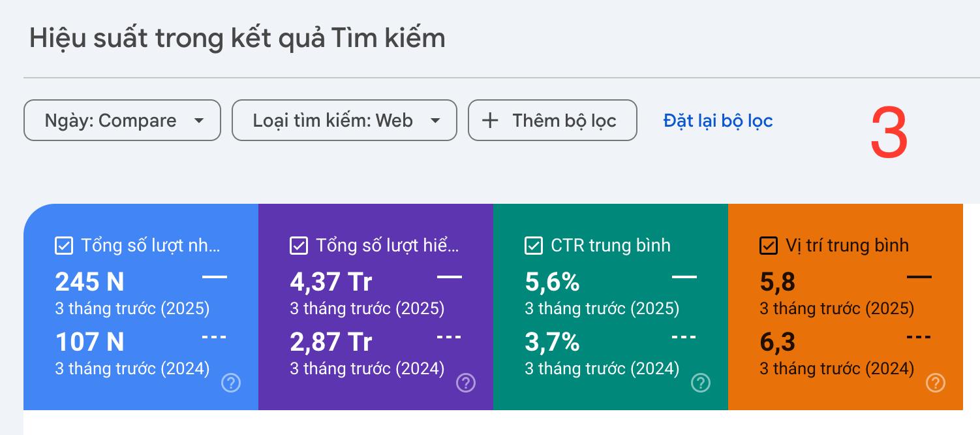This screenshot has width=980, height=435.
Task: Click the help icon on the blue clicks card
Action: point(231,383)
